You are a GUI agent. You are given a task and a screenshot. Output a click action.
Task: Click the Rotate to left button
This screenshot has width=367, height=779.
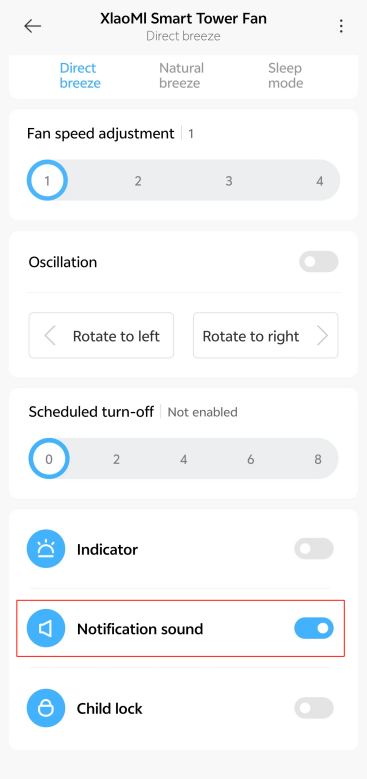point(101,335)
